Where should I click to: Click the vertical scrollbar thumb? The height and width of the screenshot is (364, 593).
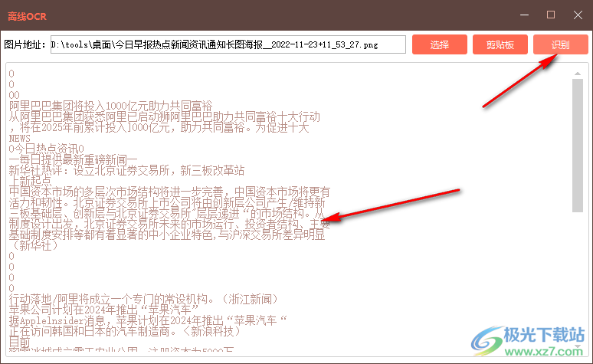tap(578, 146)
